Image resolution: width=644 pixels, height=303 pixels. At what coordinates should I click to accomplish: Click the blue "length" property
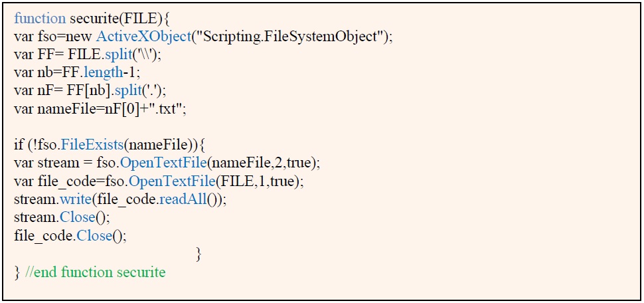pyautogui.click(x=102, y=74)
